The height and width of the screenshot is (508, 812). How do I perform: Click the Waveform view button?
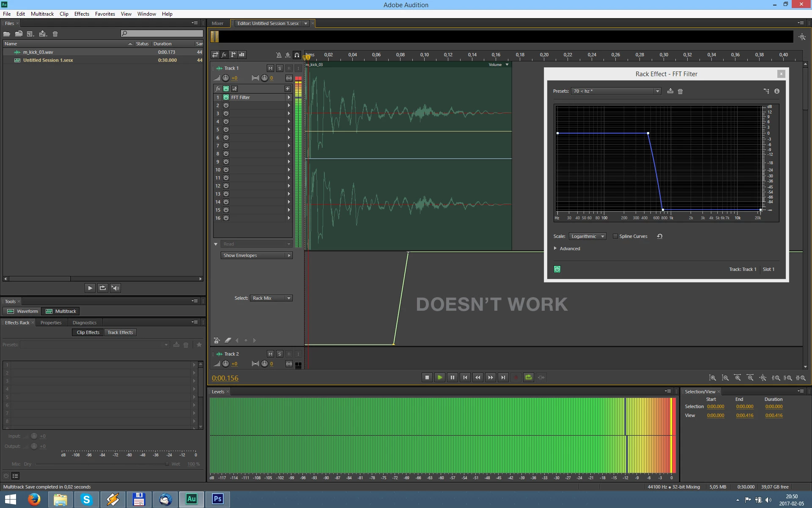click(x=22, y=311)
